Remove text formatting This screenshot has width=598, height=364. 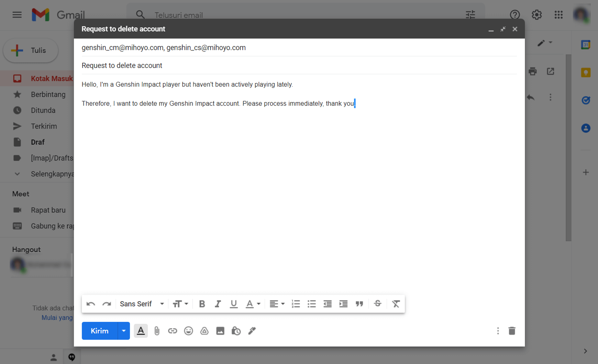(x=396, y=304)
